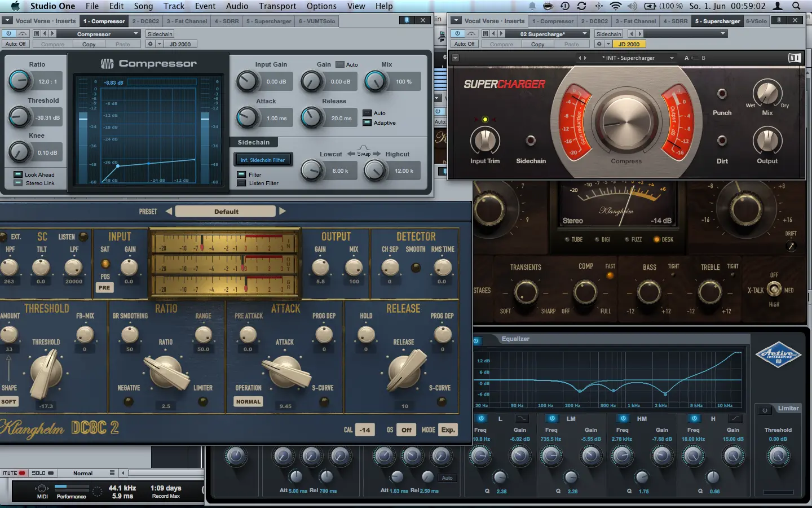812x508 pixels.
Task: Enable the Limiter power button
Action: (x=765, y=410)
